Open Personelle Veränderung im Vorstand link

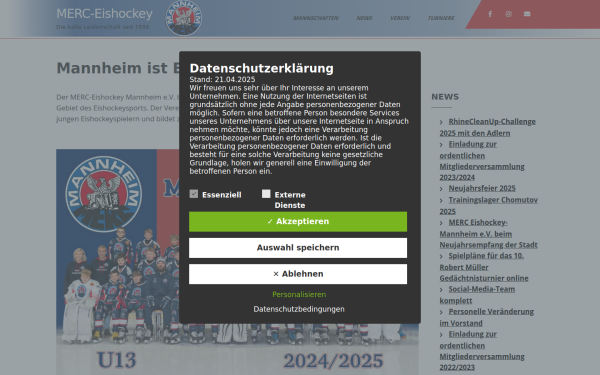pos(487,317)
